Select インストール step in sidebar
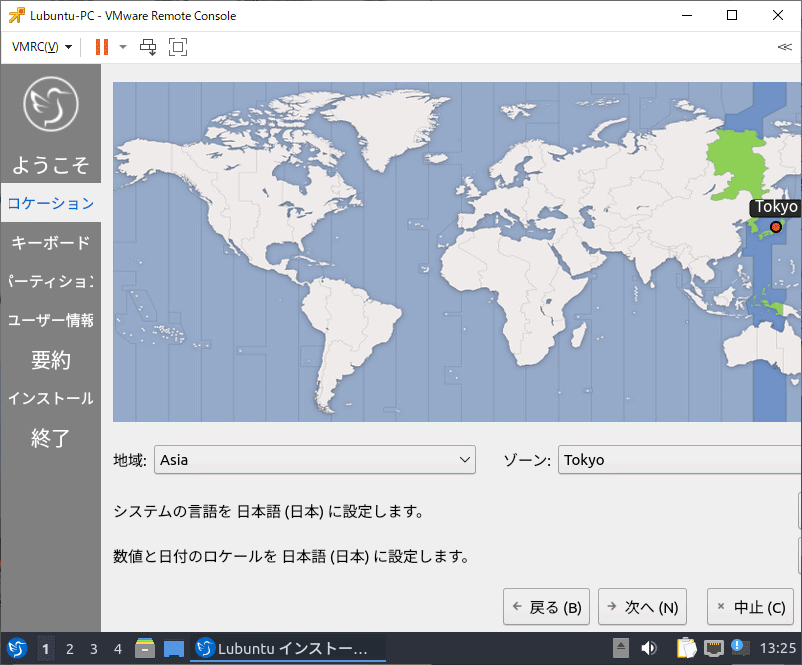 tap(51, 398)
